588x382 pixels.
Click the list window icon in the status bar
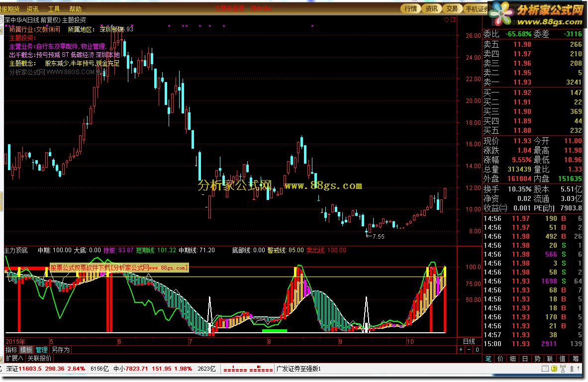(x=545, y=369)
